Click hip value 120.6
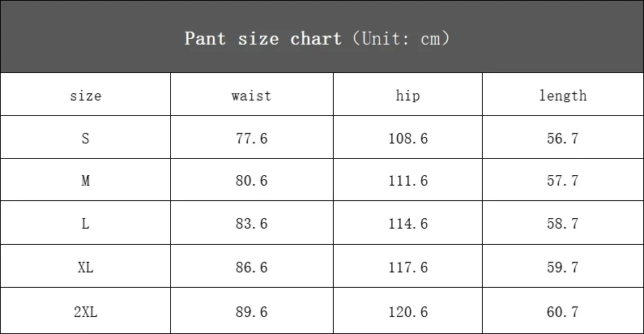 tap(407, 311)
